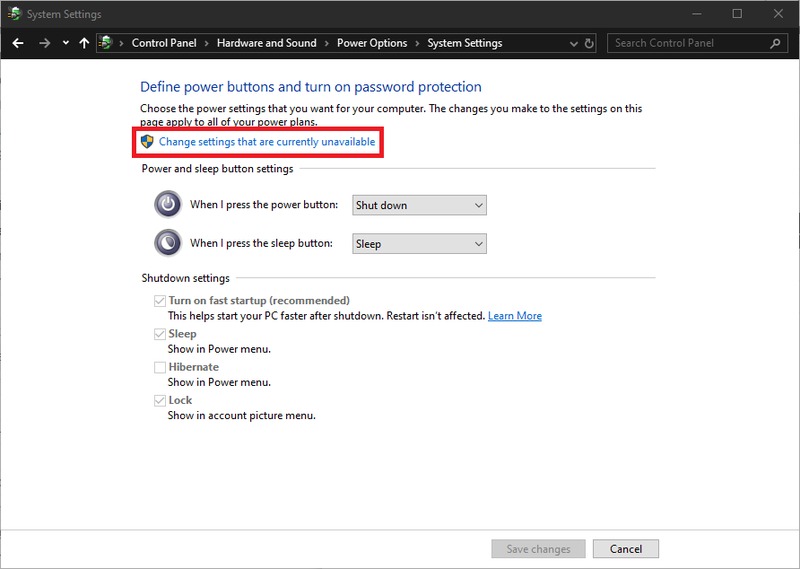Click the sleep button moon icon
This screenshot has width=800, height=569.
tap(168, 243)
